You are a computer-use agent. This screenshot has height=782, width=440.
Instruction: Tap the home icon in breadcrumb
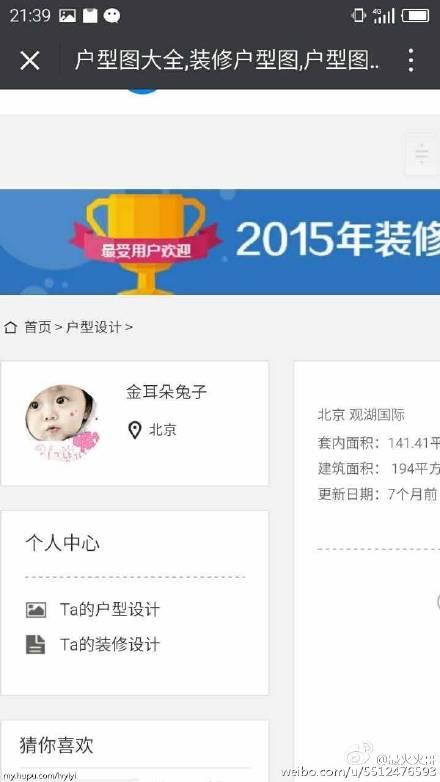tap(10, 327)
